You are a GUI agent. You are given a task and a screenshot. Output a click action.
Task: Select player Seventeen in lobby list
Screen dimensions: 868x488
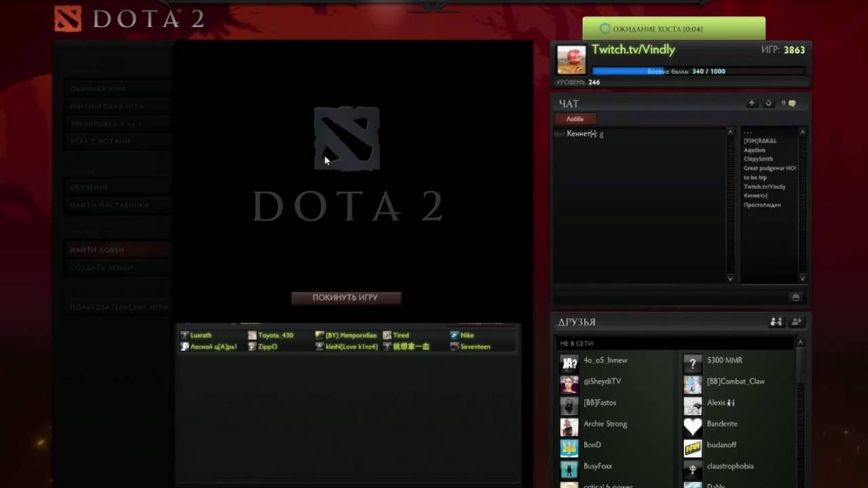pyautogui.click(x=475, y=346)
